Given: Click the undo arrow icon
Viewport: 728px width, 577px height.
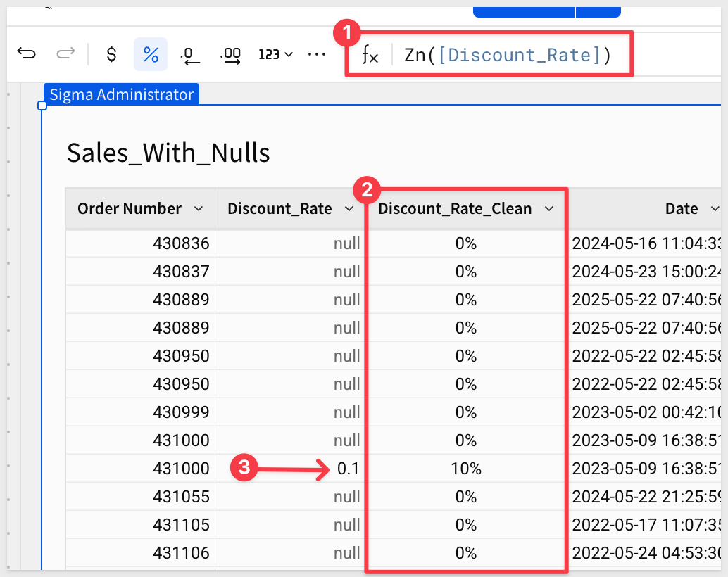Looking at the screenshot, I should [x=27, y=54].
